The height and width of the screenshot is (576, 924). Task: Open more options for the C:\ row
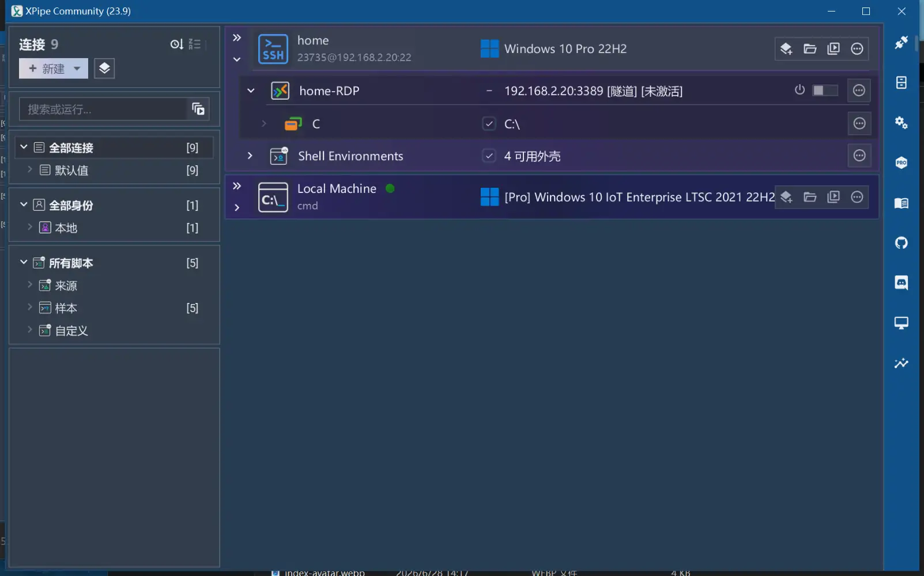pos(859,123)
